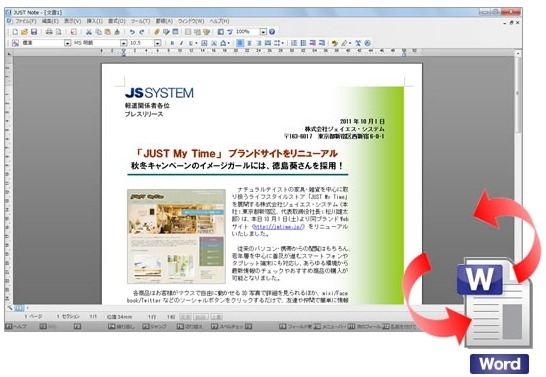Open the ツール(T) menu
Screen dimensions: 546x377
pos(140,21)
